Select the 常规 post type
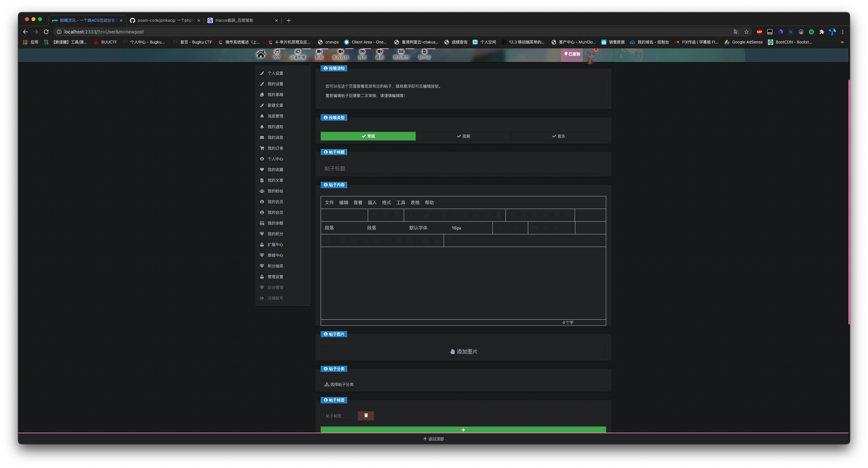Image resolution: width=868 pixels, height=468 pixels. (x=368, y=136)
